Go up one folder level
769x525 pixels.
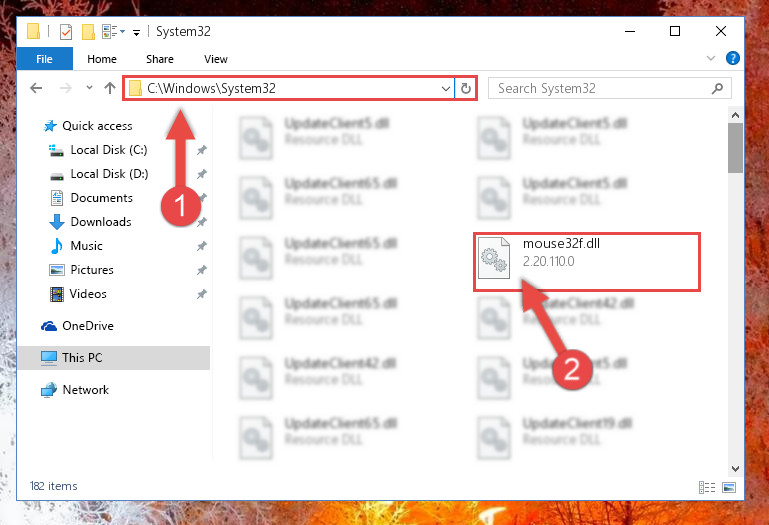[110, 88]
